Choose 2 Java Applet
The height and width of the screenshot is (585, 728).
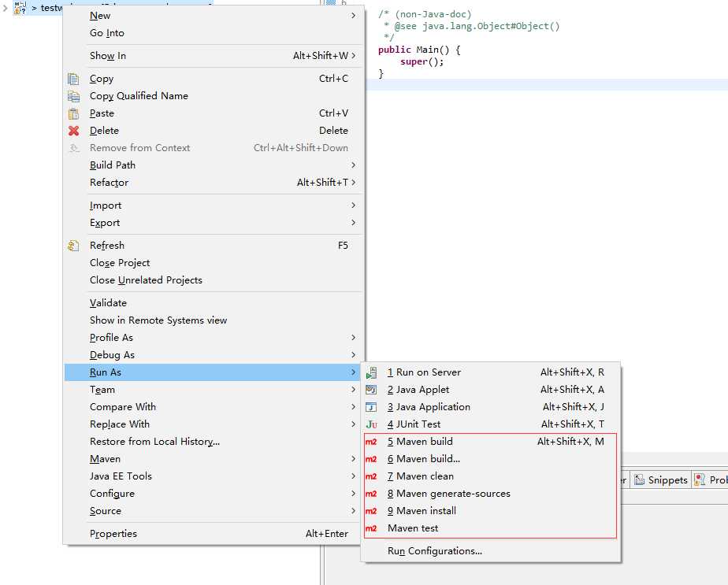pyautogui.click(x=491, y=390)
